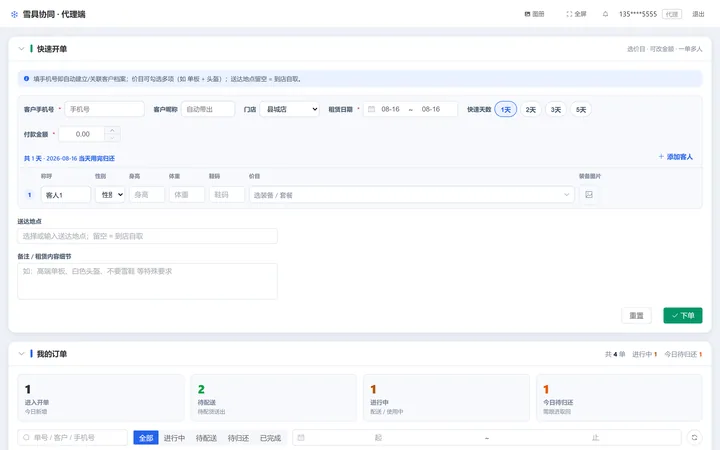720x450 pixels.
Task: Submit order with 下单 button
Action: (x=683, y=315)
